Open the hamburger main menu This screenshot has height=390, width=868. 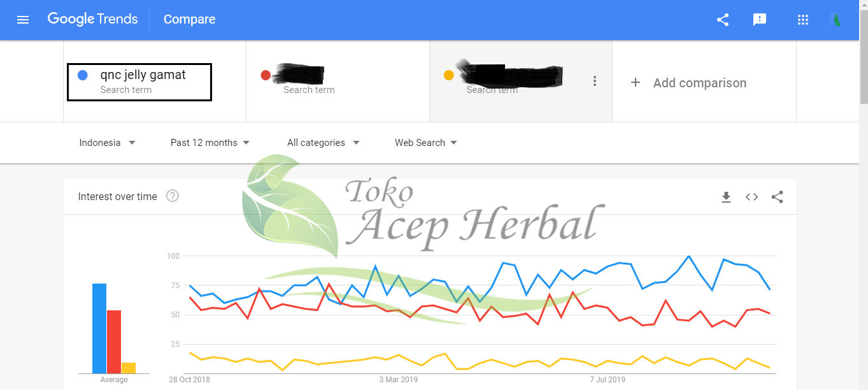(x=23, y=20)
